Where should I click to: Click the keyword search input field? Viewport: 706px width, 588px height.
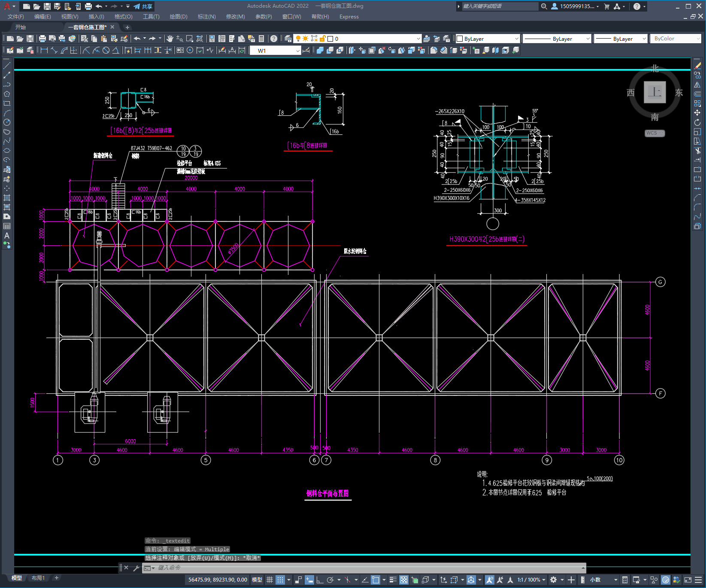click(x=500, y=6)
